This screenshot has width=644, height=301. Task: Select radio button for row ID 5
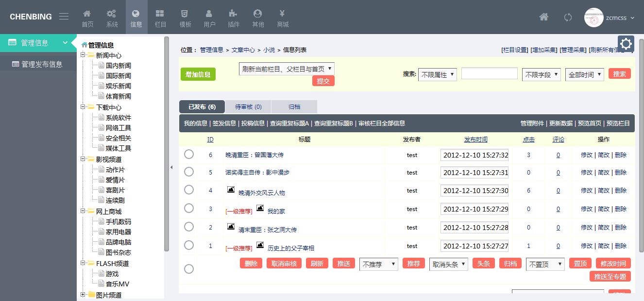point(189,172)
